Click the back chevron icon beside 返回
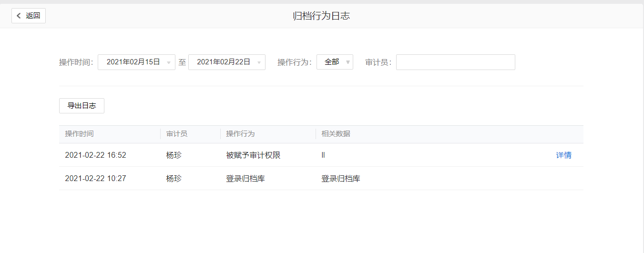The image size is (644, 253). 19,16
